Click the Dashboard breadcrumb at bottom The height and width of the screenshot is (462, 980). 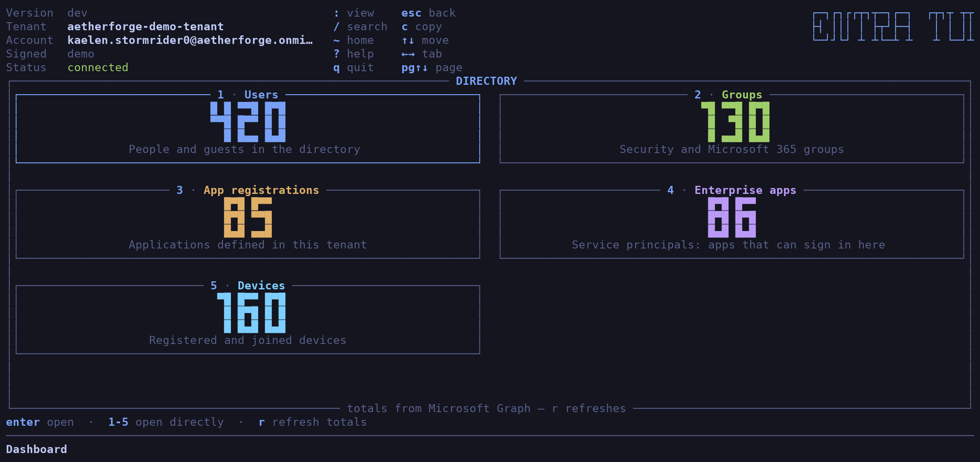click(x=37, y=449)
